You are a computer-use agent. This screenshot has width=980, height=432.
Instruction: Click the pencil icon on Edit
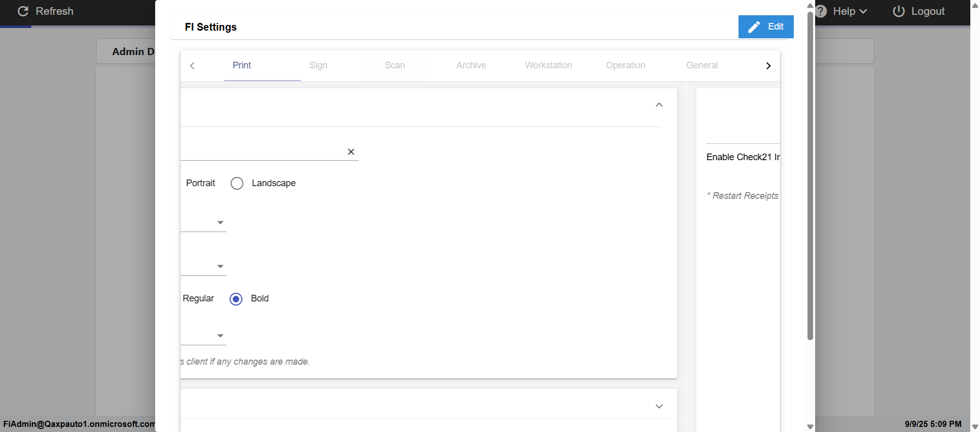754,27
